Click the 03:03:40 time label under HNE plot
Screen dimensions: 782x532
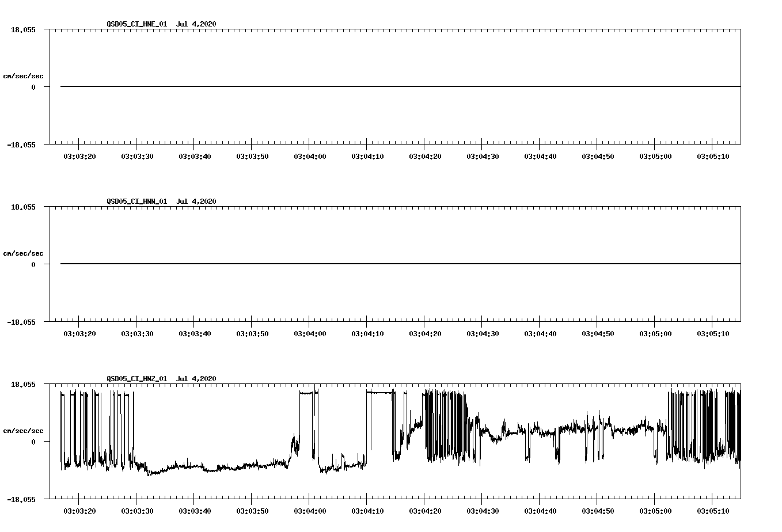point(195,156)
